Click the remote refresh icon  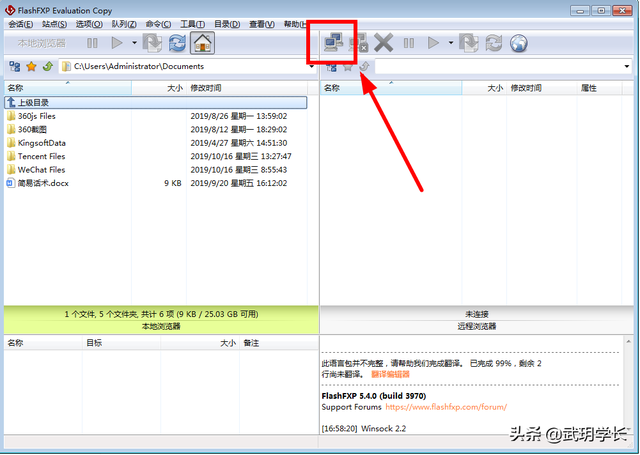[x=493, y=43]
